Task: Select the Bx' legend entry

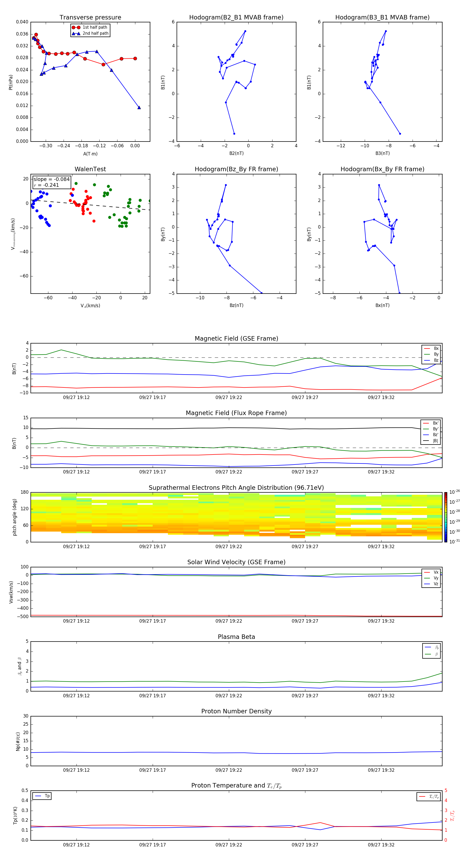Action: 431,423
